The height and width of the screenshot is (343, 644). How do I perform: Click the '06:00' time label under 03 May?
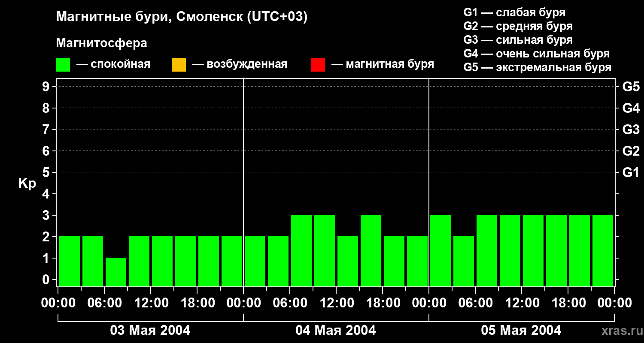tap(104, 303)
